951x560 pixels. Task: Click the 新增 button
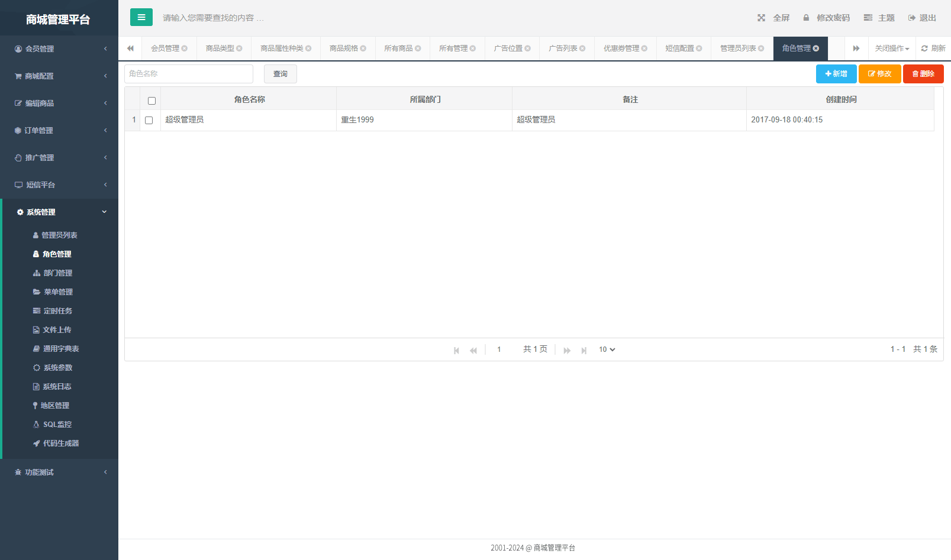[x=836, y=73]
